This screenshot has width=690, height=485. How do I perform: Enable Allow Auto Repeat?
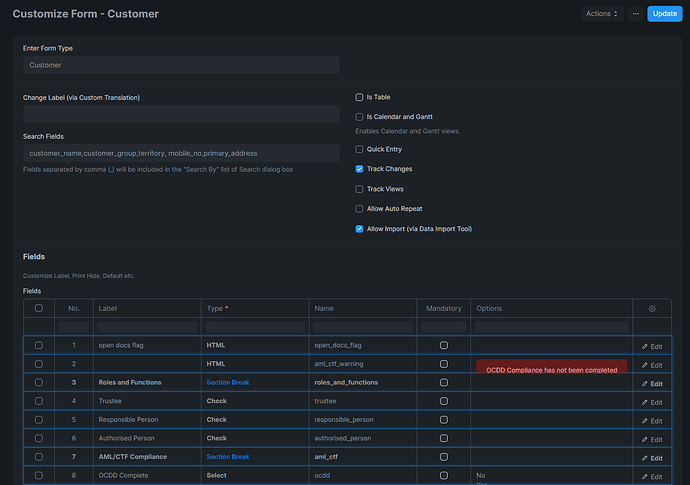point(359,209)
